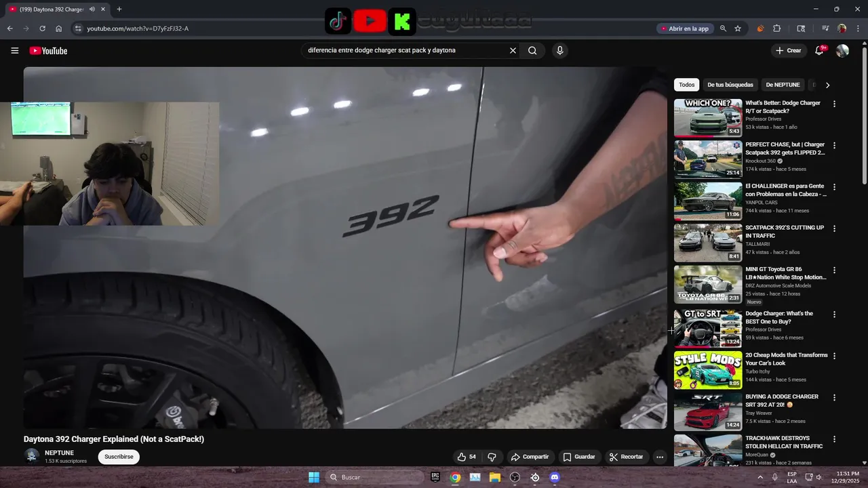Open zoom level indicator in address bar
Viewport: 868px width, 488px height.
pos(723,28)
